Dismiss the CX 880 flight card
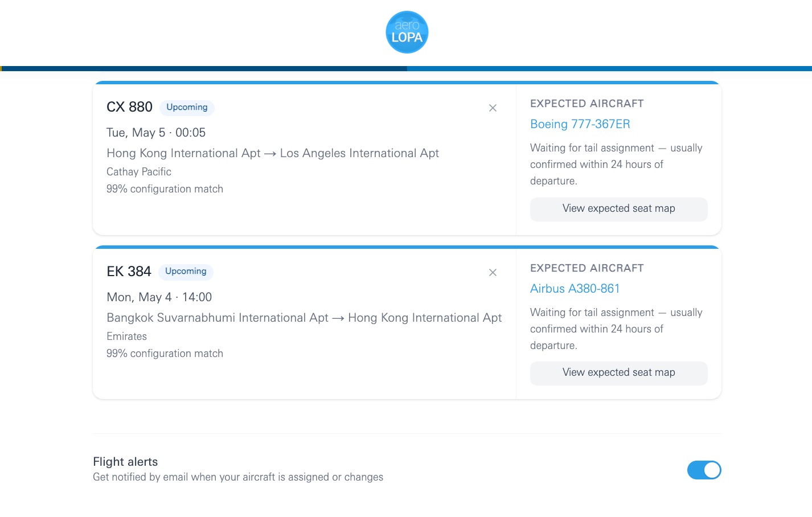812x517 pixels. coord(493,108)
